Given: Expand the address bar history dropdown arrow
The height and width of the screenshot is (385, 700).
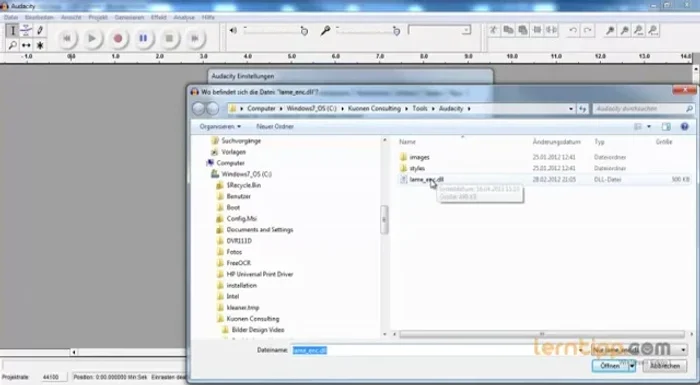Looking at the screenshot, I should click(571, 109).
